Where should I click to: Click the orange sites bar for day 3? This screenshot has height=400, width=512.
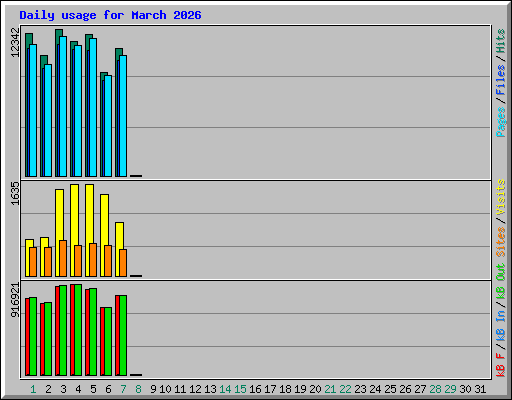[x=63, y=258]
